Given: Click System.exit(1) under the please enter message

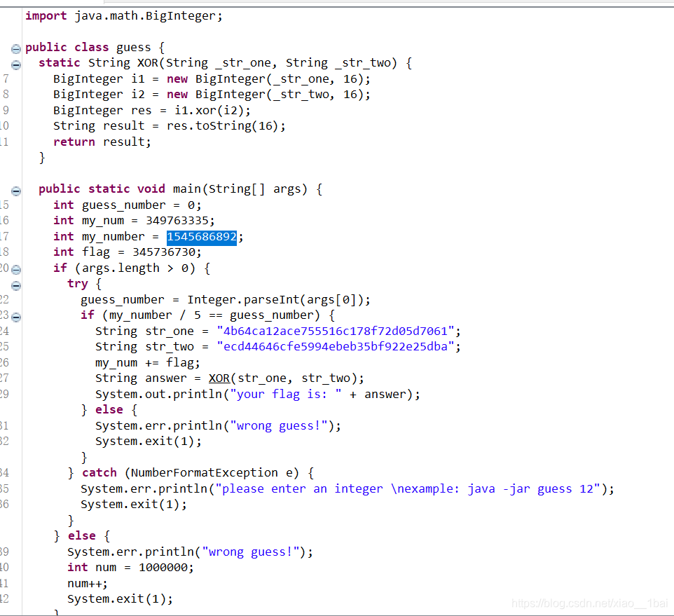Looking at the screenshot, I should tap(134, 505).
